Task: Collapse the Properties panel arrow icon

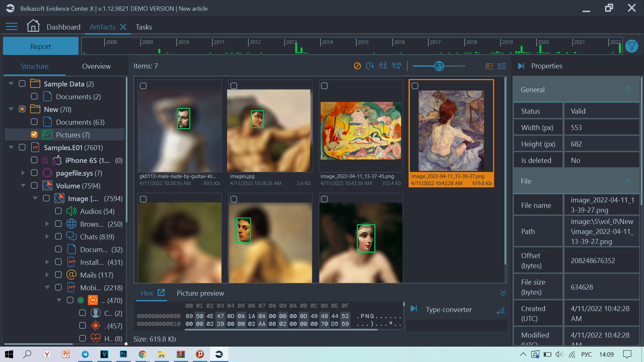Action: [521, 66]
